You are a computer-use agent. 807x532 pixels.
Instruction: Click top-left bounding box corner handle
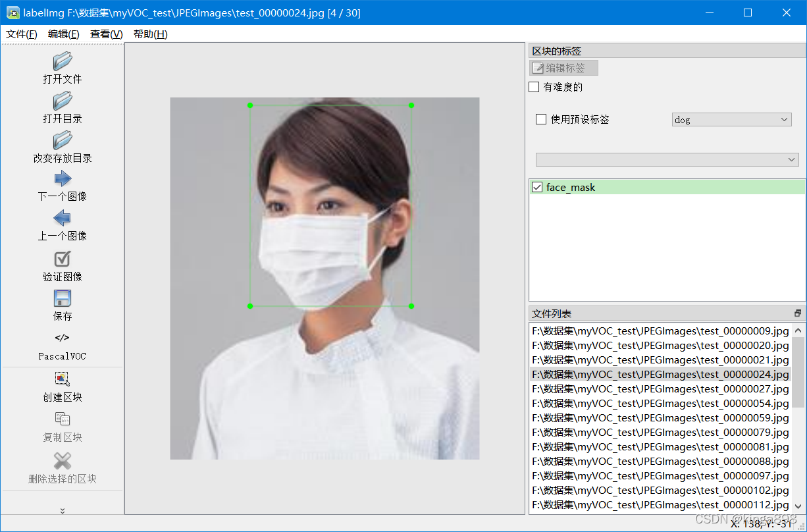point(249,105)
